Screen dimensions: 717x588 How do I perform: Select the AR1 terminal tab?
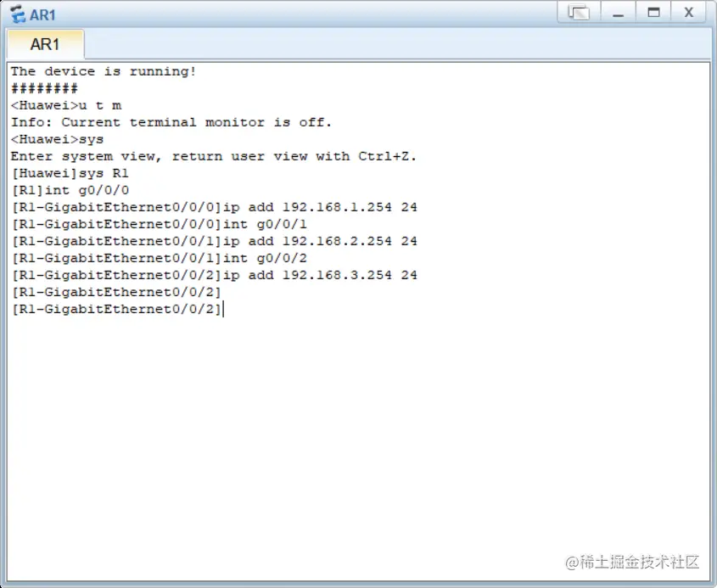(45, 44)
